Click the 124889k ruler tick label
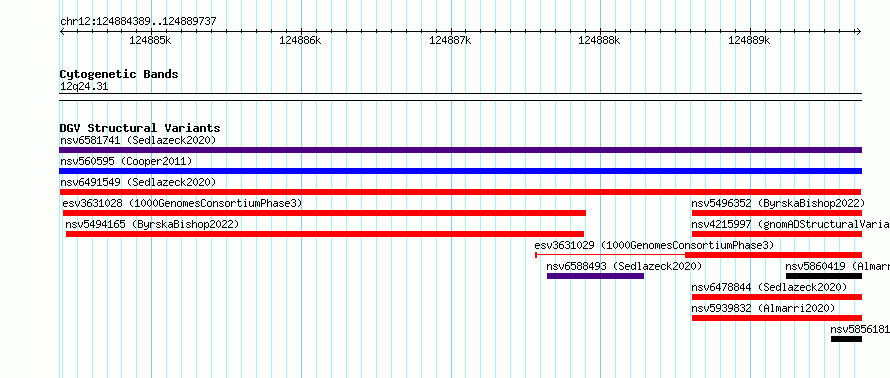The image size is (890, 378). coord(749,40)
